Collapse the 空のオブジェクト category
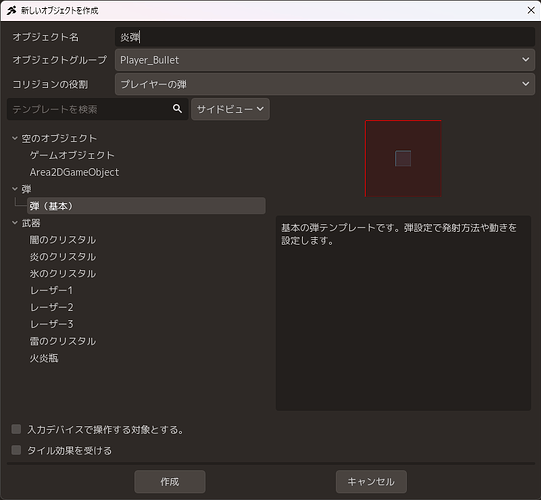Screen dimensions: 541x500 click(x=15, y=138)
